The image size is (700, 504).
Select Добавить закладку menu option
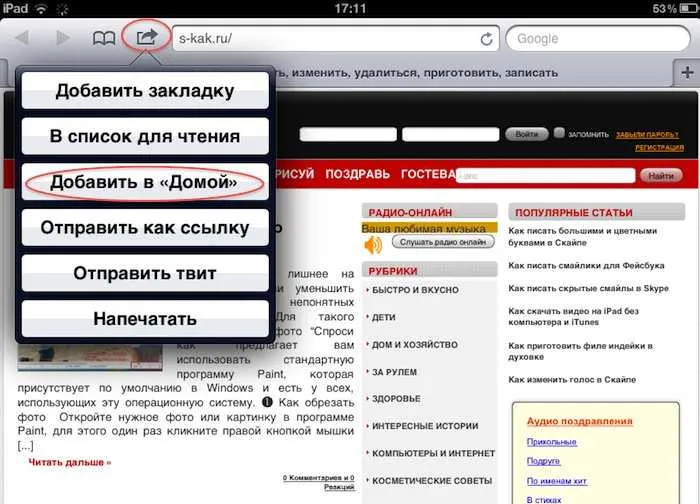145,91
